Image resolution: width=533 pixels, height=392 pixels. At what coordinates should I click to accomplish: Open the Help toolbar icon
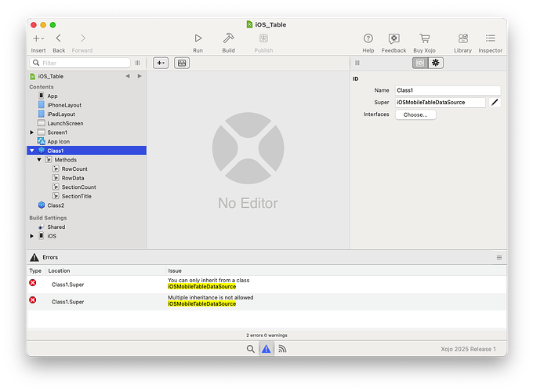point(368,38)
